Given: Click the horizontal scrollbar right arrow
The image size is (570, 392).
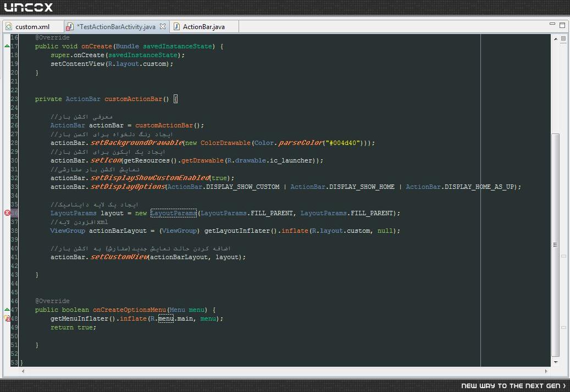Looking at the screenshot, I should pyautogui.click(x=546, y=371).
